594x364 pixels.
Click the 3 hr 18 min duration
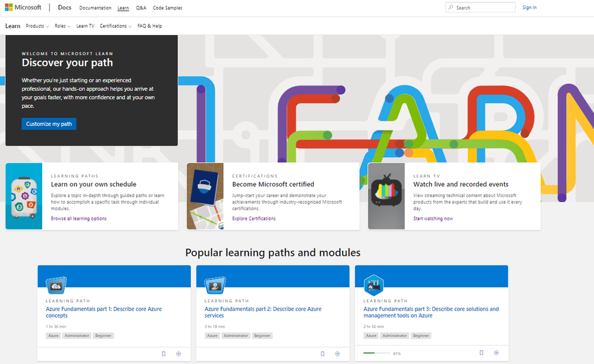[215, 327]
